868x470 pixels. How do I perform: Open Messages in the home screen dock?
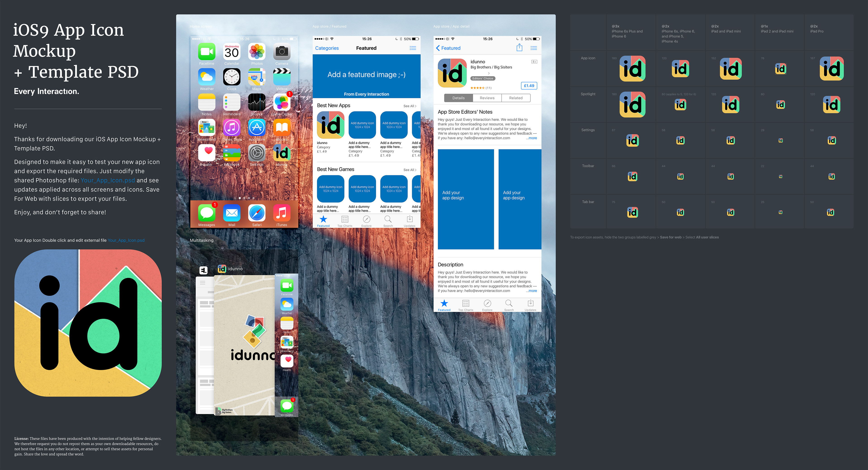click(x=207, y=213)
